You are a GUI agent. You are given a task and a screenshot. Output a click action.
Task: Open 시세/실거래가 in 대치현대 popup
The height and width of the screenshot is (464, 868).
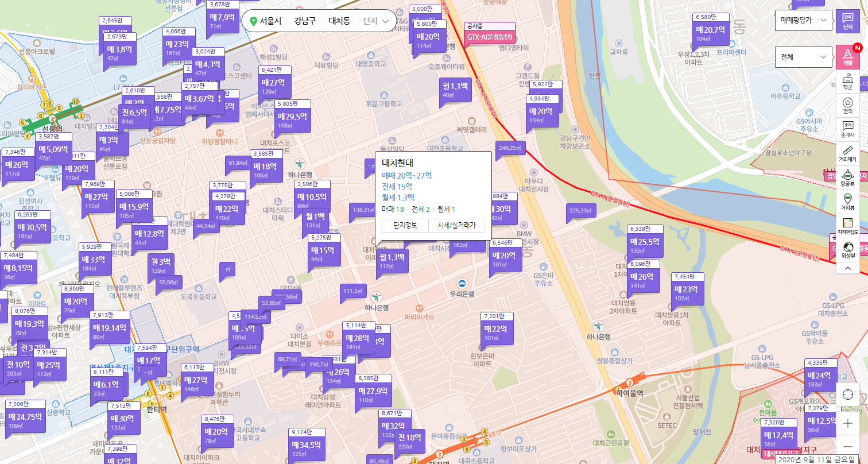pyautogui.click(x=456, y=225)
